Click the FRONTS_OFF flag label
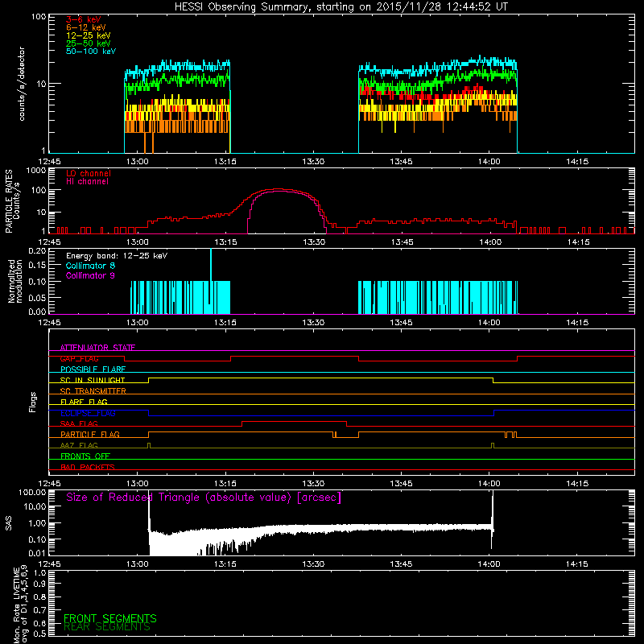644x644 pixels. 85,456
